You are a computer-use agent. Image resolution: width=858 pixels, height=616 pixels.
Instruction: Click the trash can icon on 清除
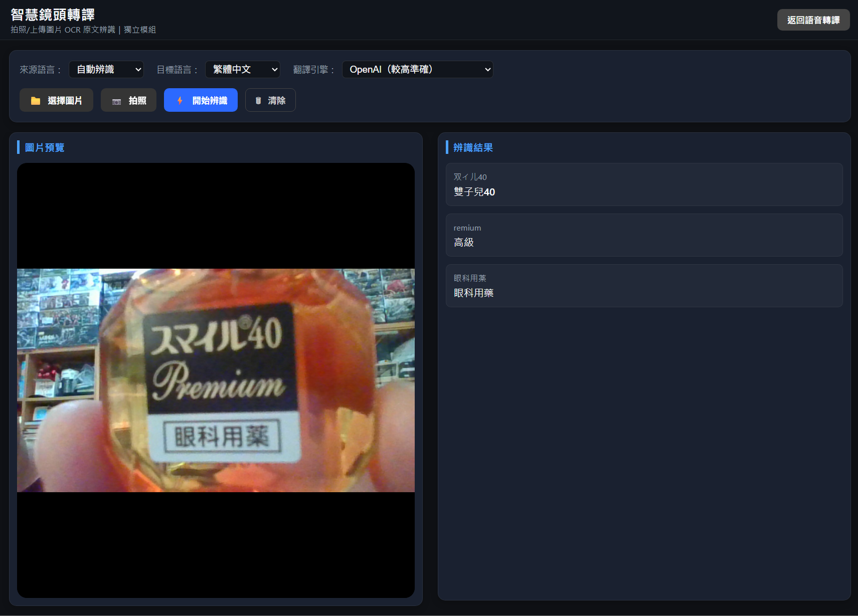(x=258, y=101)
